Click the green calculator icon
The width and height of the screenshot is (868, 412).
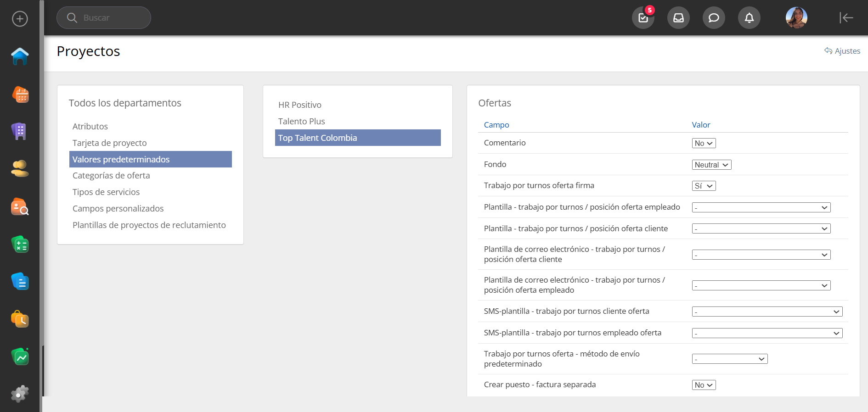[x=20, y=245]
